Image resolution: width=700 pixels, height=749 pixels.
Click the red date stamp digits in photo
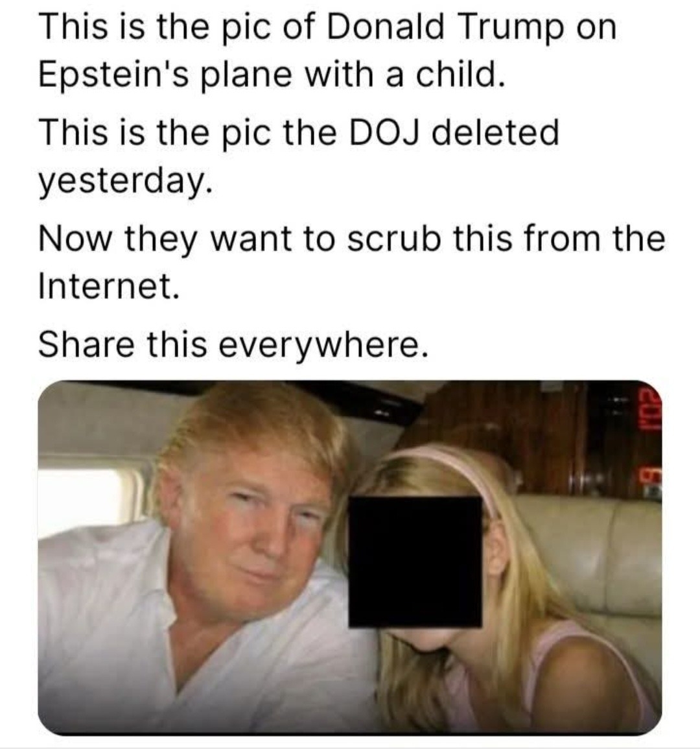point(651,440)
